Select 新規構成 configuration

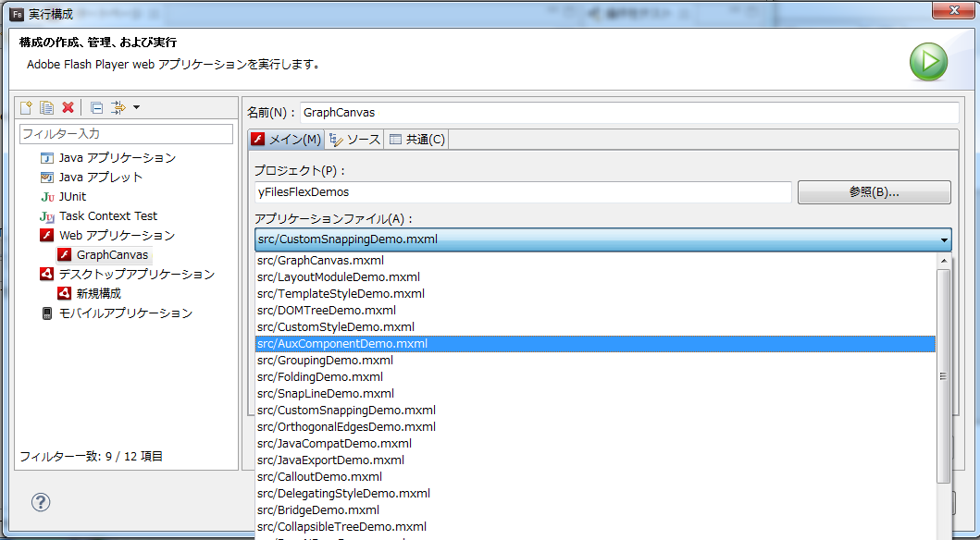[x=99, y=293]
